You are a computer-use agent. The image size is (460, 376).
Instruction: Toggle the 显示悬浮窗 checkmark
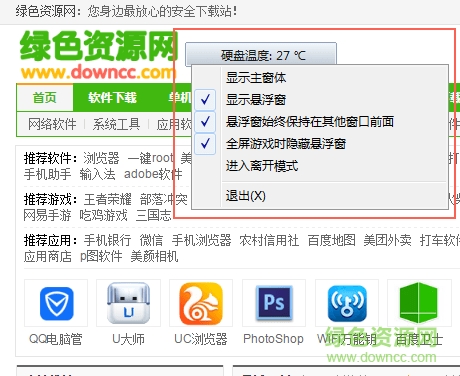click(205, 99)
